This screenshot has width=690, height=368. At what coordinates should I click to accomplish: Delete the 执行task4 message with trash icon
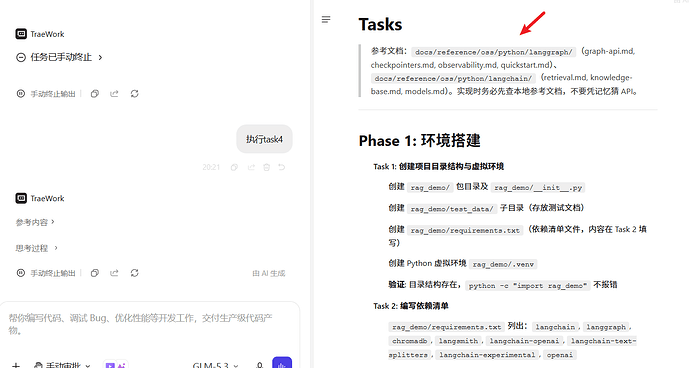[x=266, y=167]
